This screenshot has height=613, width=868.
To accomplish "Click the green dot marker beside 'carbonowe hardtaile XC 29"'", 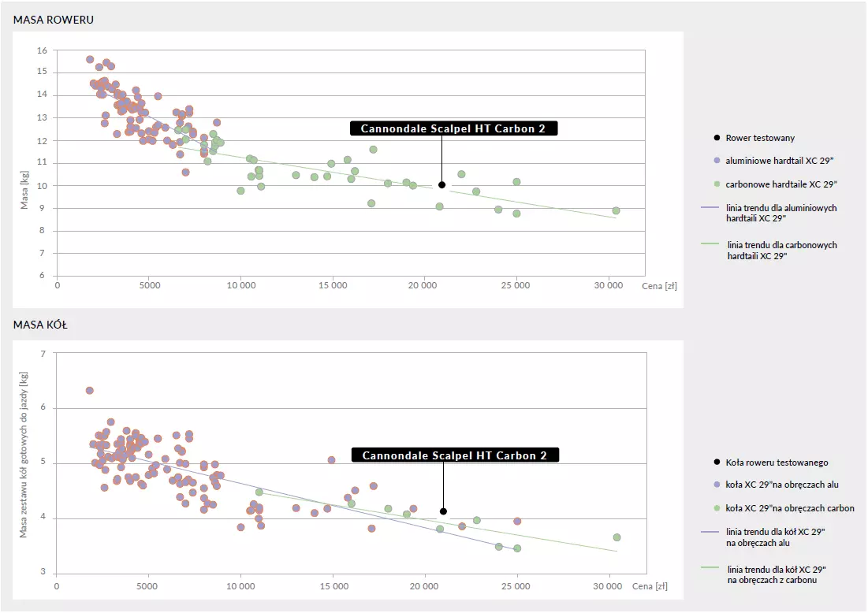I will coord(717,184).
